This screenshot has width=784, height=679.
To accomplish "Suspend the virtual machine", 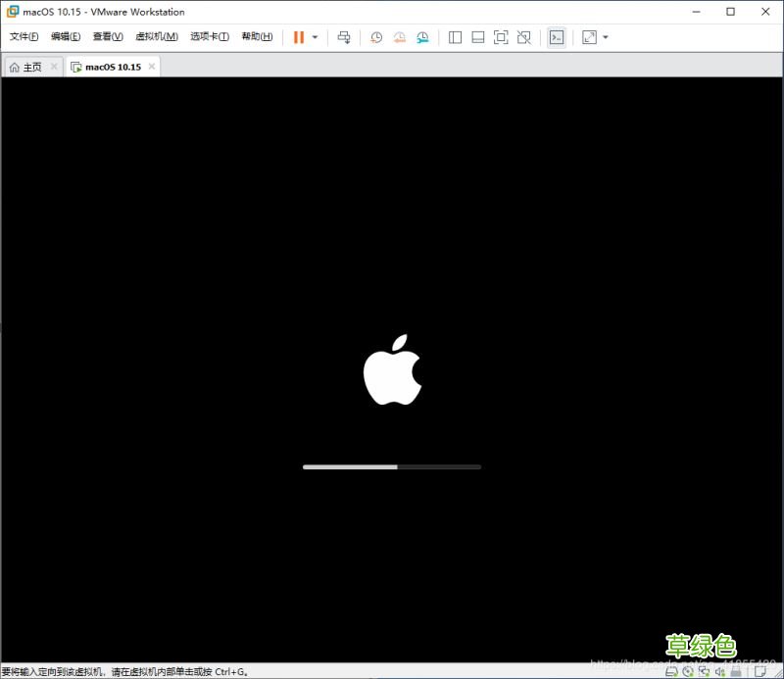I will 299,37.
